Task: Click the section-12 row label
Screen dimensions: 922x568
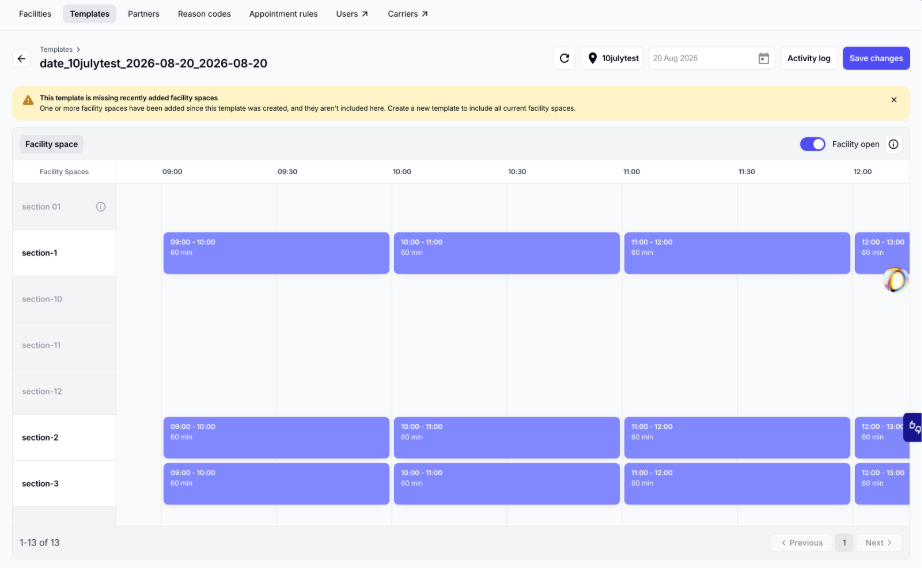Action: pos(42,392)
